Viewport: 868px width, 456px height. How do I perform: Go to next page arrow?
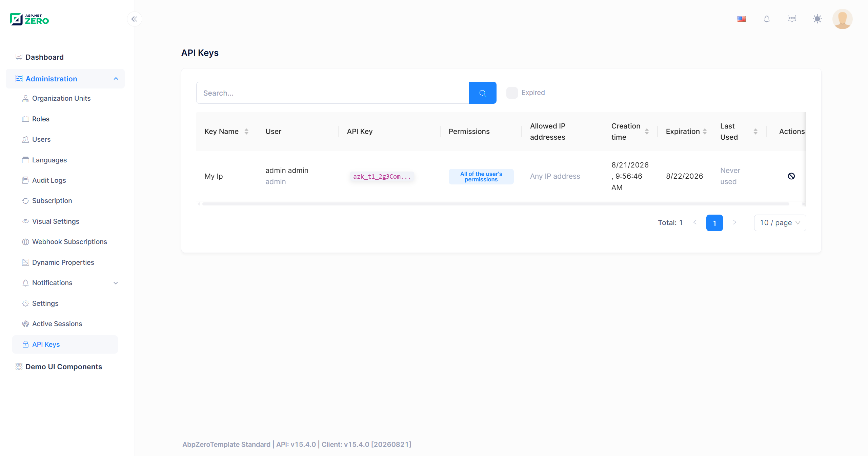[734, 222]
